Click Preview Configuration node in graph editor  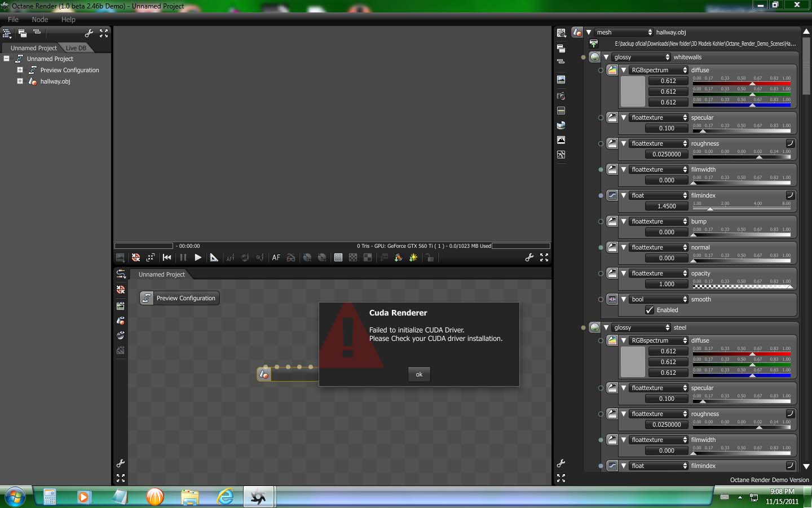180,298
